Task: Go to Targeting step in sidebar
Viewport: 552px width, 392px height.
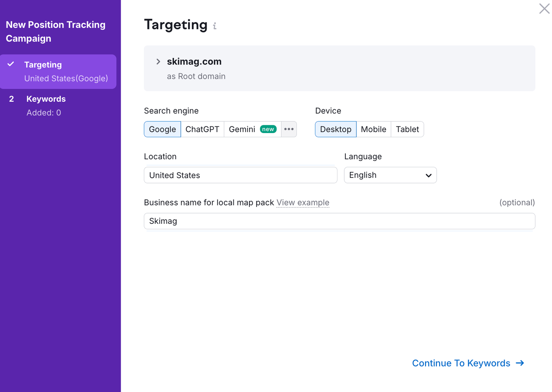Action: coord(58,72)
